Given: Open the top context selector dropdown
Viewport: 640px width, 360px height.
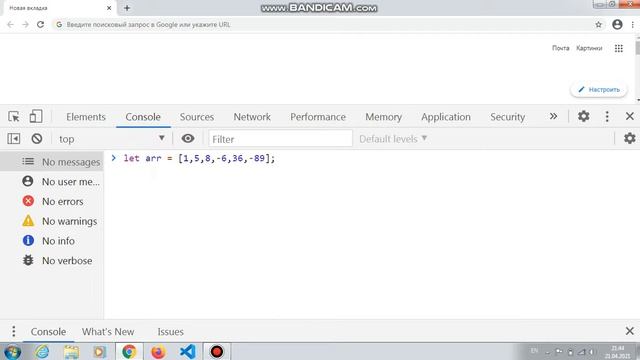Looking at the screenshot, I should tap(112, 139).
